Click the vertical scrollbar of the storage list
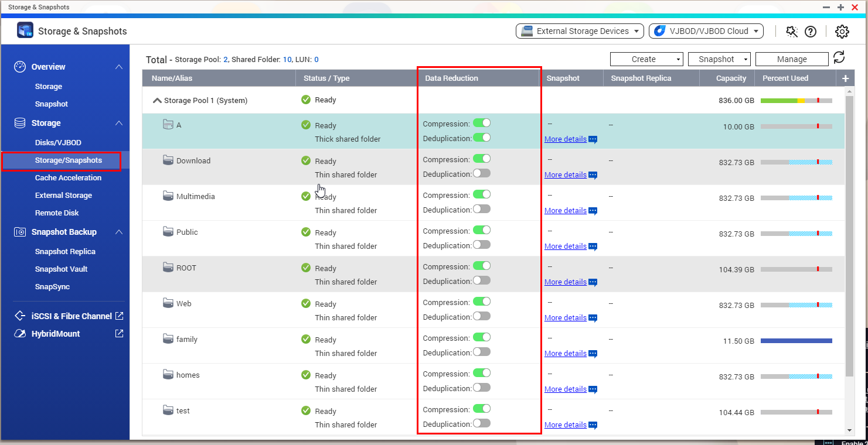Viewport: 868px width, 445px height. (849, 234)
